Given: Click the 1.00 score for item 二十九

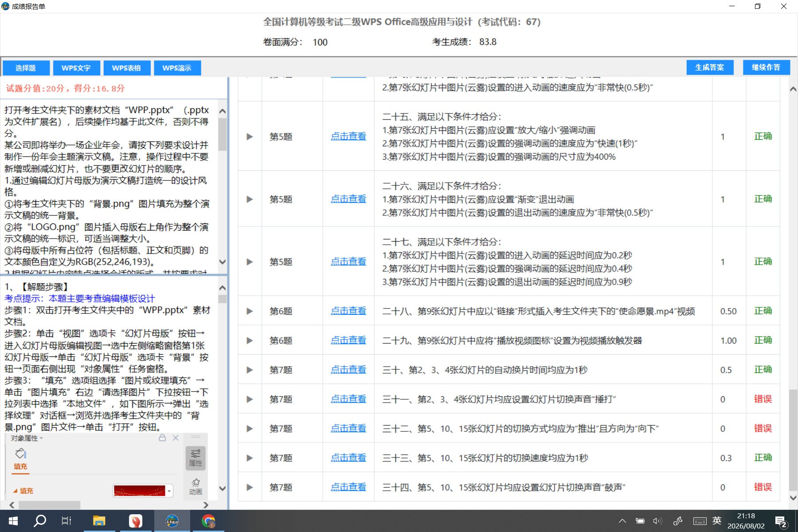Looking at the screenshot, I should pyautogui.click(x=728, y=340).
